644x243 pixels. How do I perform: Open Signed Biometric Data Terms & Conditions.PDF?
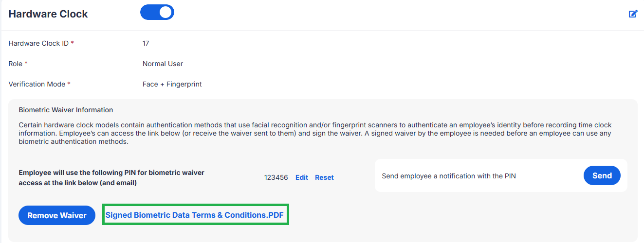click(x=195, y=215)
